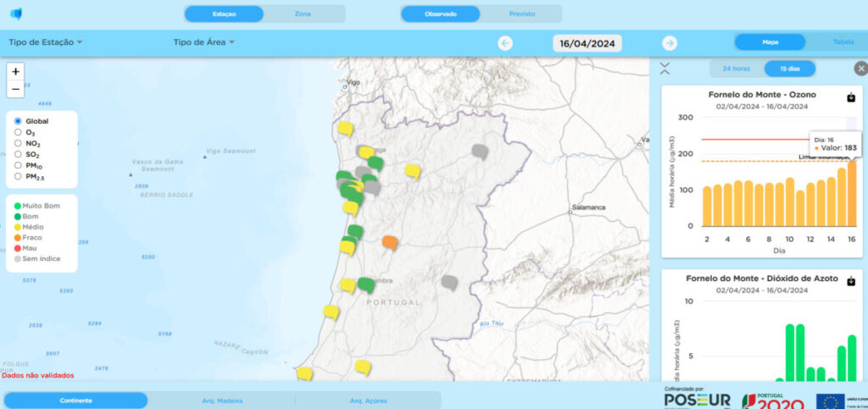Click the Dados não validados notice
Screen dimensions: 868x409
[x=37, y=375]
